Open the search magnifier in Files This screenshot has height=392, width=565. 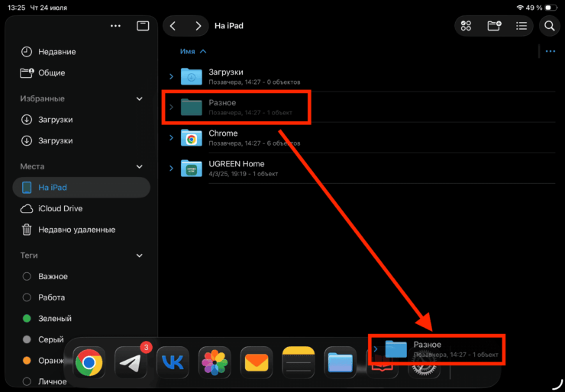pyautogui.click(x=549, y=26)
